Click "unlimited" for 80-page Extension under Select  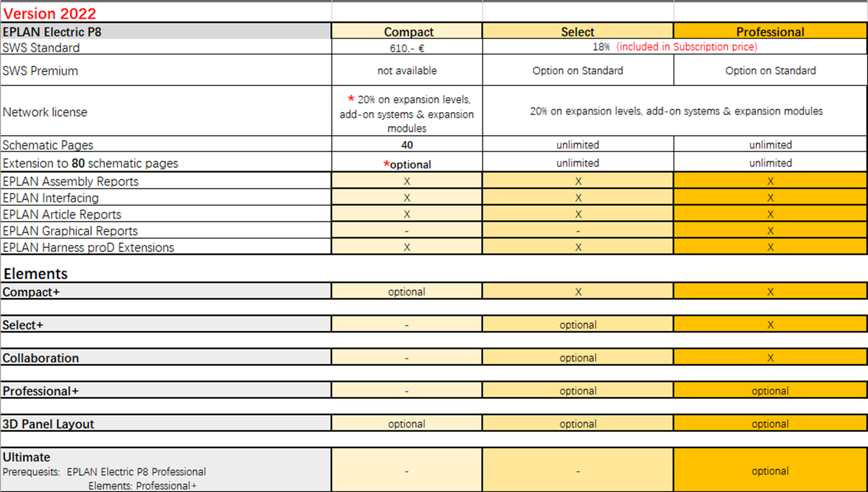click(x=578, y=163)
